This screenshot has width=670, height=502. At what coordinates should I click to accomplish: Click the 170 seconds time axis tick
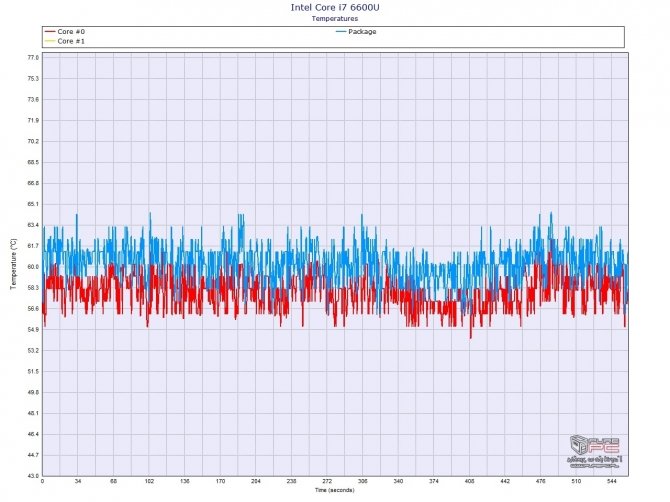220,481
